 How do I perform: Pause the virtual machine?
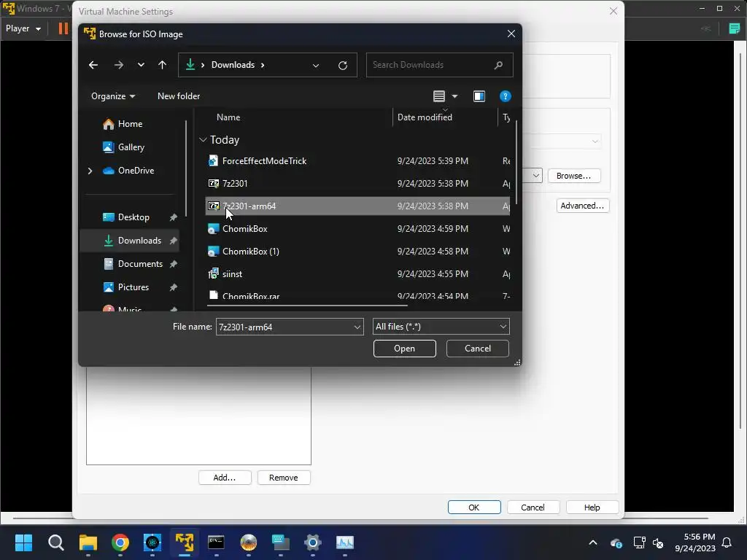[63, 28]
